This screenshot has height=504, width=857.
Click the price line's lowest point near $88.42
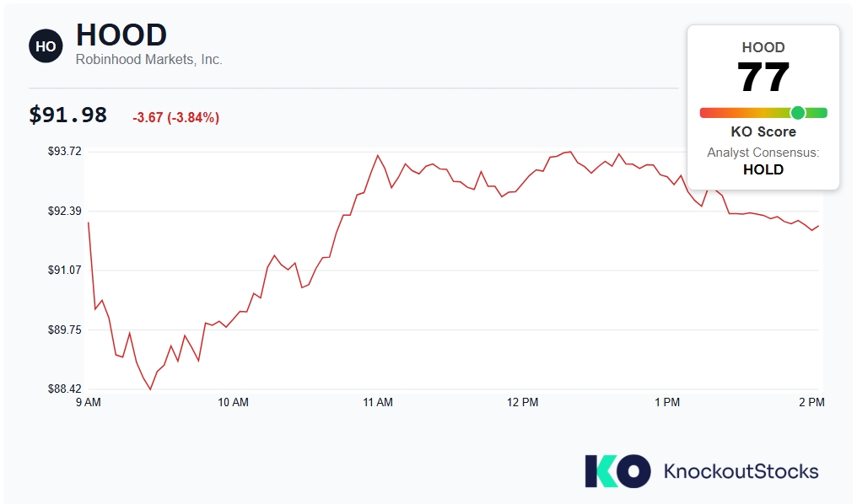tap(150, 389)
